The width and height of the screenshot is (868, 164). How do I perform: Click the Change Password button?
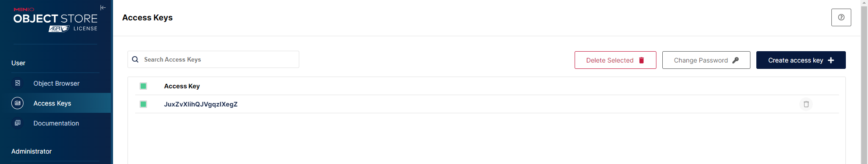[706, 60]
